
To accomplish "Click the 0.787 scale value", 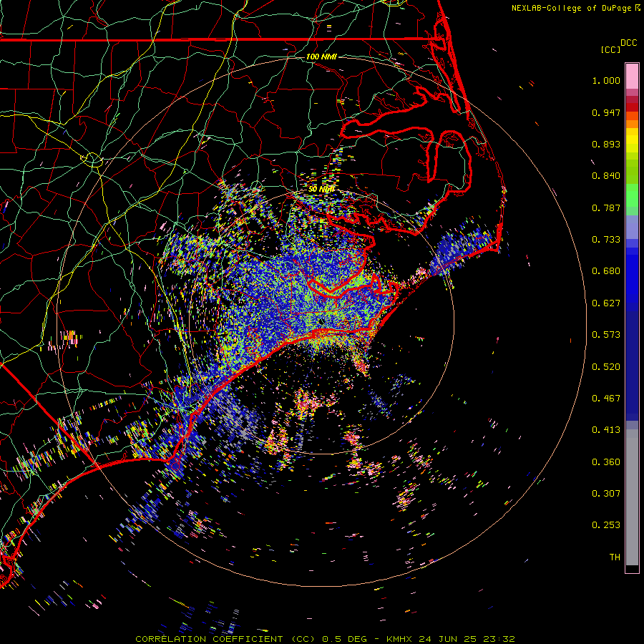I will click(606, 208).
